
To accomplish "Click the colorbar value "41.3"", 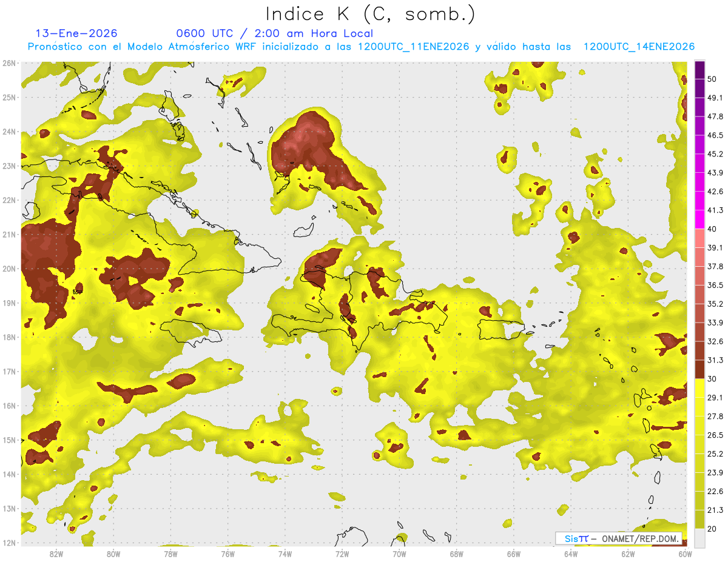I will [715, 210].
